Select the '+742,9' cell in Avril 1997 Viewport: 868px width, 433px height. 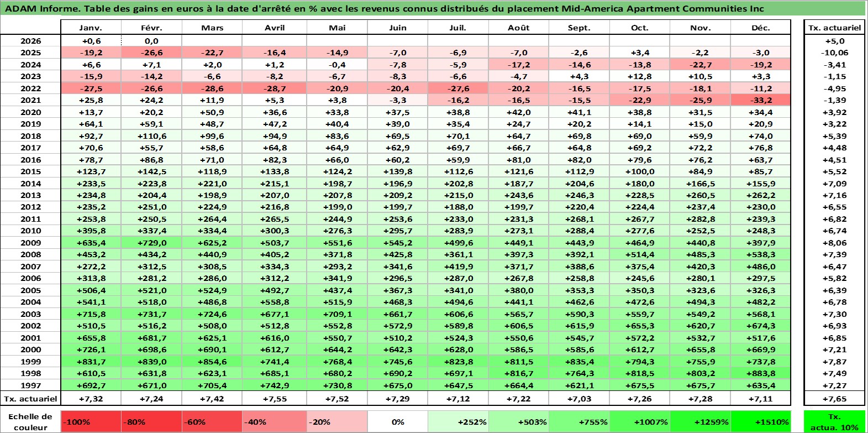pos(275,385)
